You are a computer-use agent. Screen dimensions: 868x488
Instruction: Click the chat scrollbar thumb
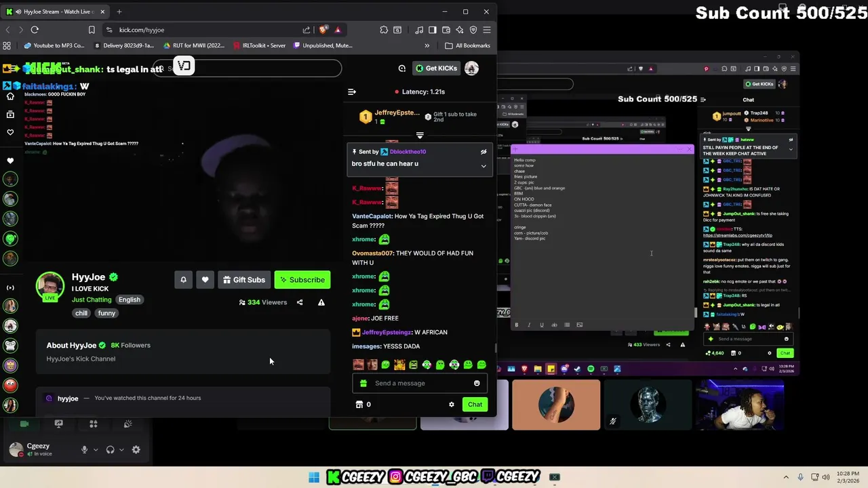495,348
